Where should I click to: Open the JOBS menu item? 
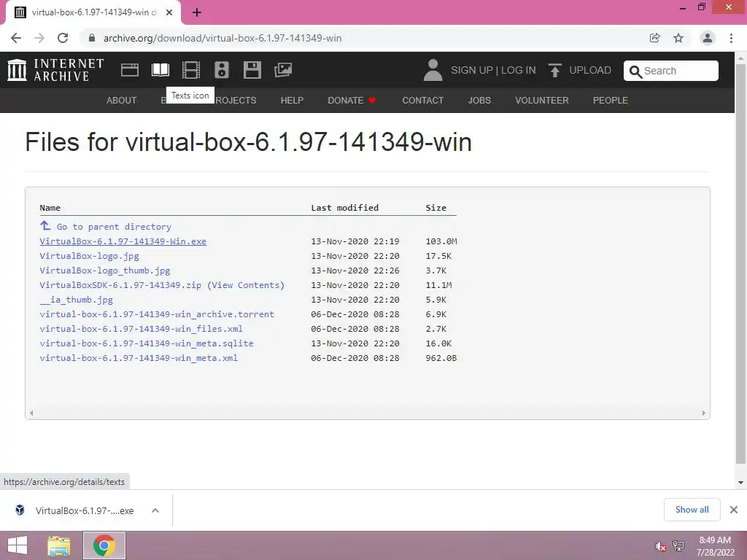pos(479,101)
